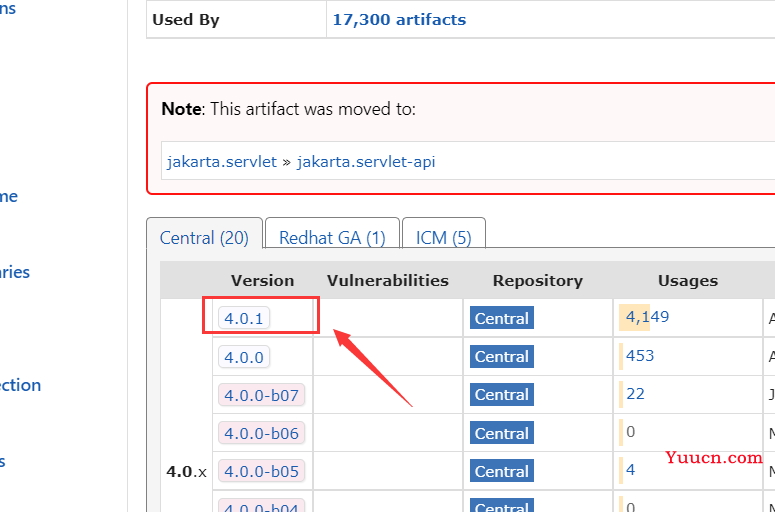Switch to the Redhat GA (1) tab

pyautogui.click(x=332, y=238)
